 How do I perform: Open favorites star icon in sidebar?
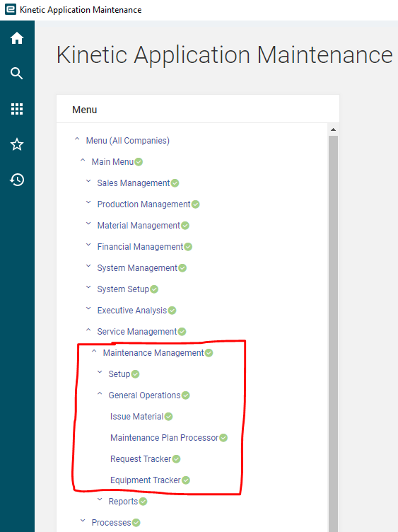[17, 144]
